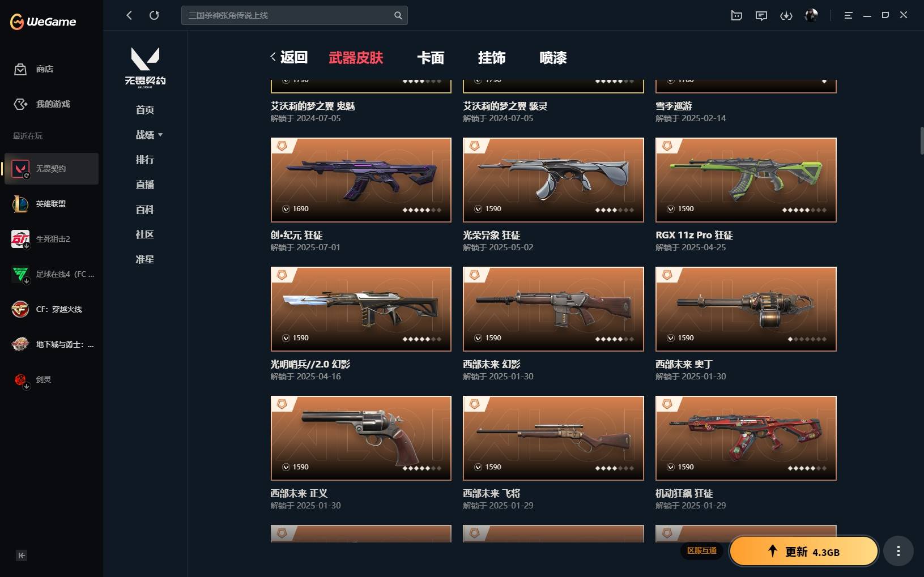Viewport: 924px width, 577px height.
Task: Select 无畏契约 game in recent list
Action: coord(52,169)
